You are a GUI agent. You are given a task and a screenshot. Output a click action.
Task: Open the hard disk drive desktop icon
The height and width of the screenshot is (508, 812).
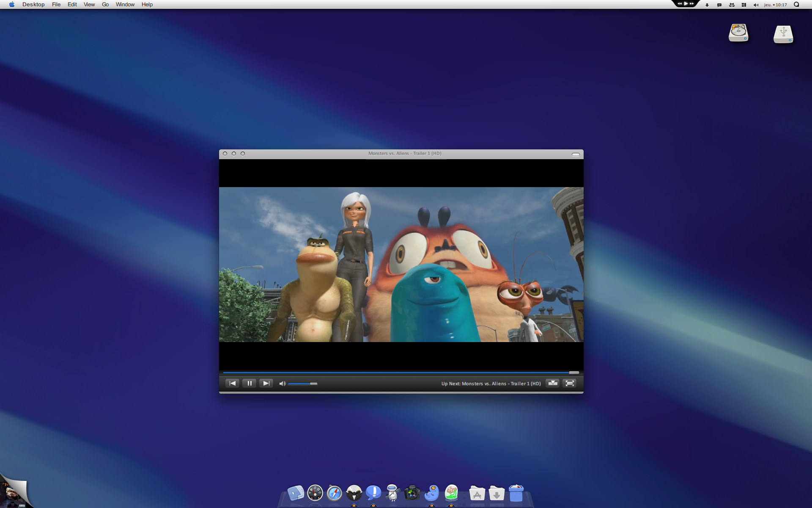coord(738,33)
